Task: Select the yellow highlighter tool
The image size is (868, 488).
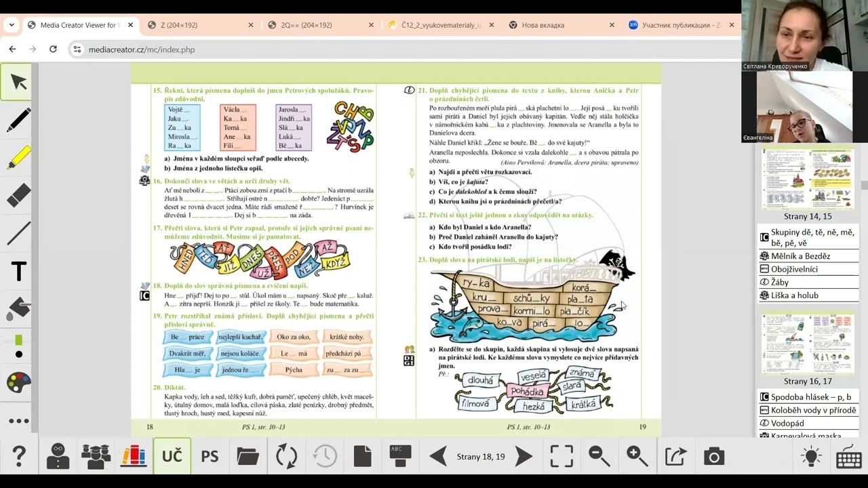Action: point(18,158)
